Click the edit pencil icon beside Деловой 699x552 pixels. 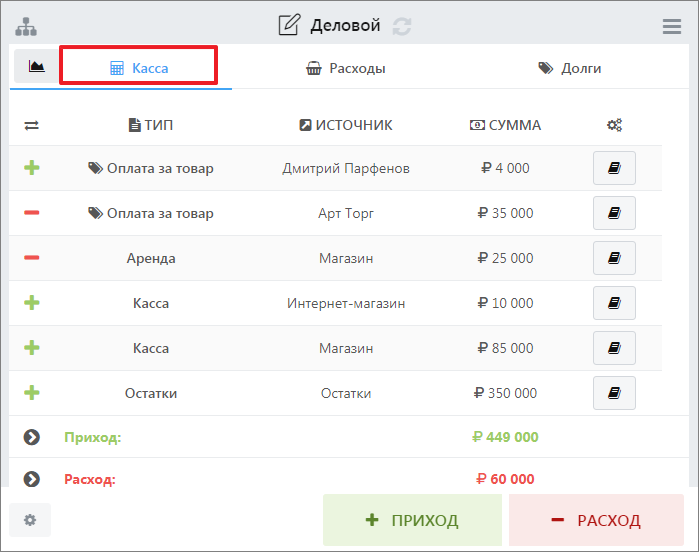(289, 26)
